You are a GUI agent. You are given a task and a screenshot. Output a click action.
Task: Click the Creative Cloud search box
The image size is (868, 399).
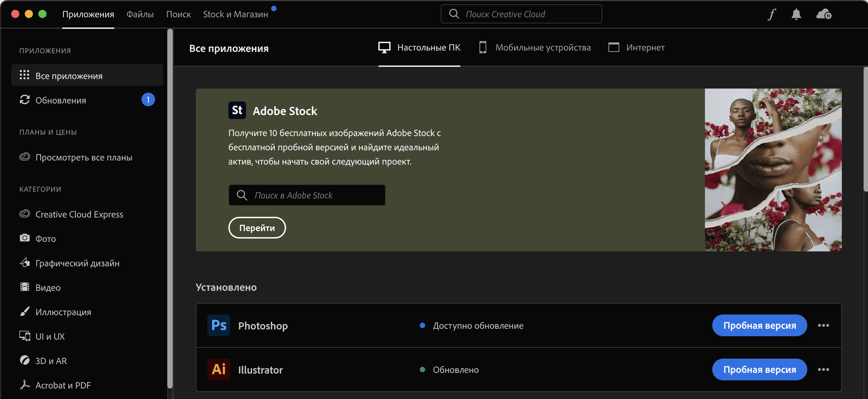click(521, 14)
